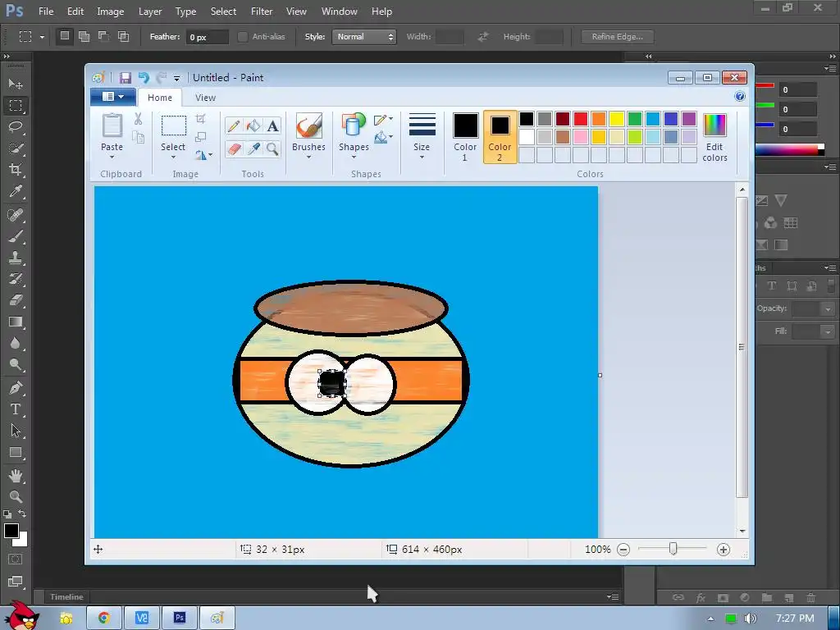The height and width of the screenshot is (630, 840).
Task: Click the Brushes icon in Paint
Action: pos(309,126)
